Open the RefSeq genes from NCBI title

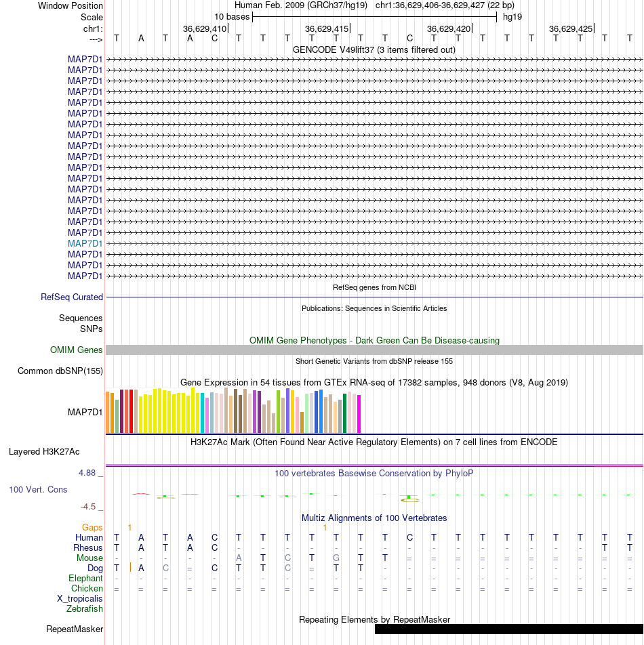point(374,287)
